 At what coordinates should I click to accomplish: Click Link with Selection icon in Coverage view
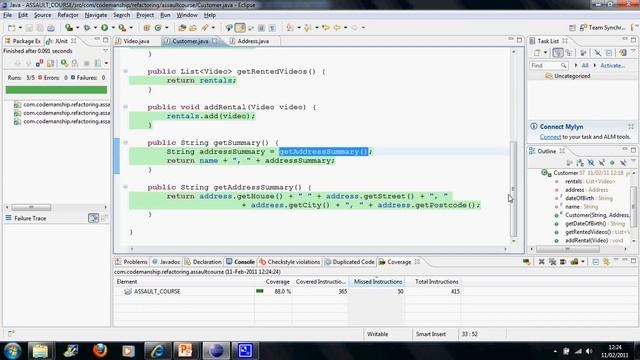606,262
